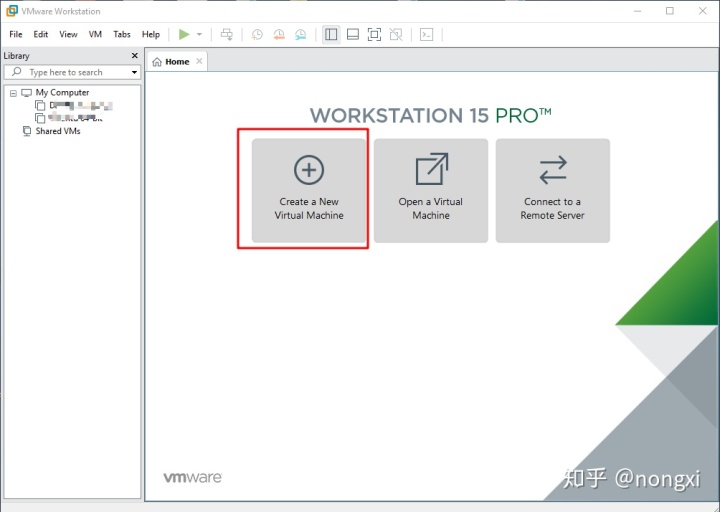Open the File menu
The width and height of the screenshot is (720, 512).
(16, 34)
